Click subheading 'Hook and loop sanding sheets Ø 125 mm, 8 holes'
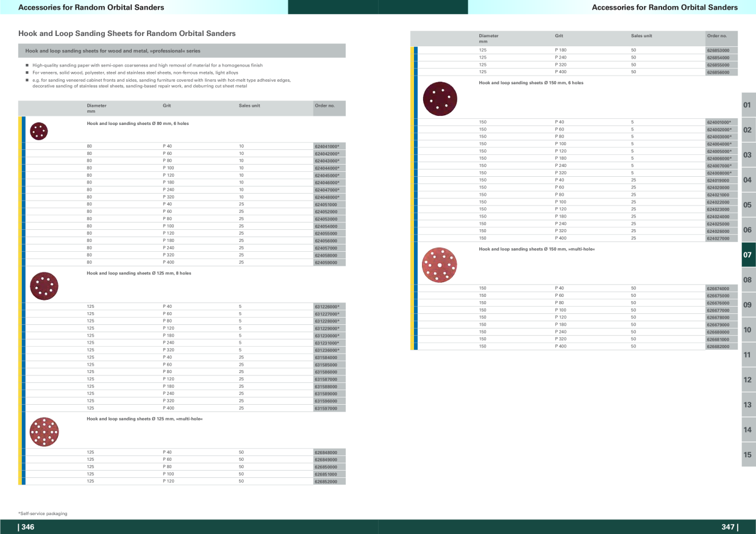This screenshot has width=756, height=534. pyautogui.click(x=139, y=273)
